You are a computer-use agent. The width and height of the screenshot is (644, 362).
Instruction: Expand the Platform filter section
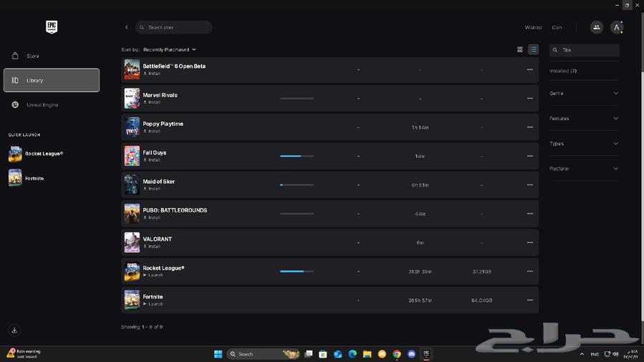[583, 169]
